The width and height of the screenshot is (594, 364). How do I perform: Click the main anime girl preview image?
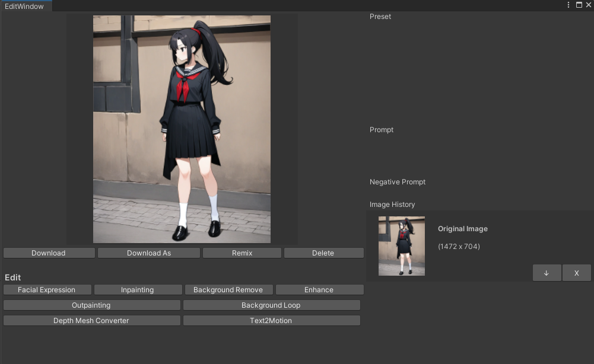182,129
